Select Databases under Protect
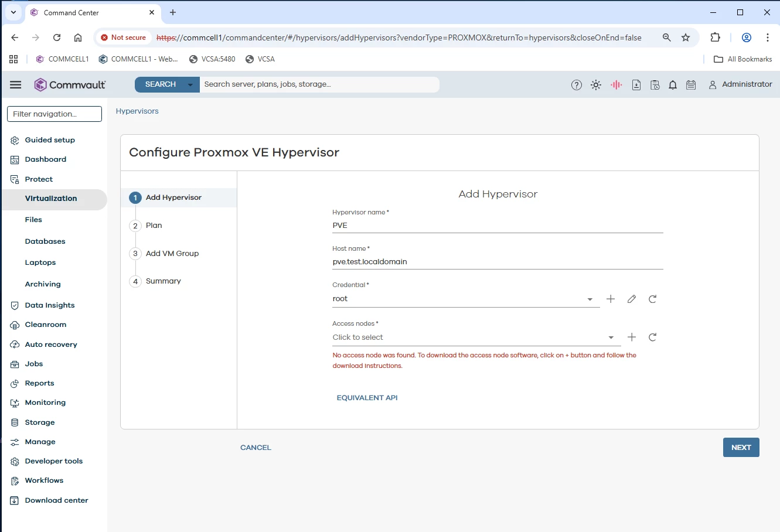The height and width of the screenshot is (532, 780). point(45,241)
